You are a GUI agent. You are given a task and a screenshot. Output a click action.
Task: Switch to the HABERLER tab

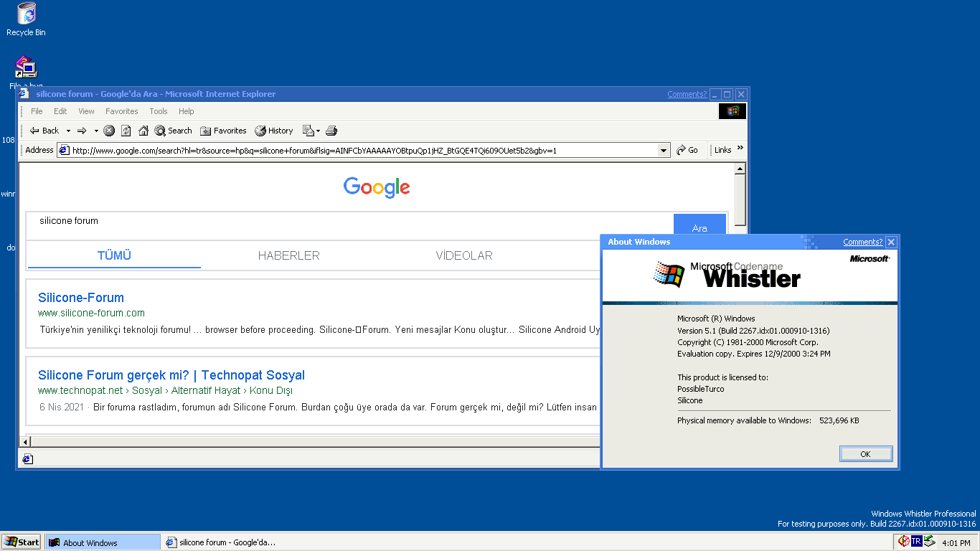click(289, 255)
